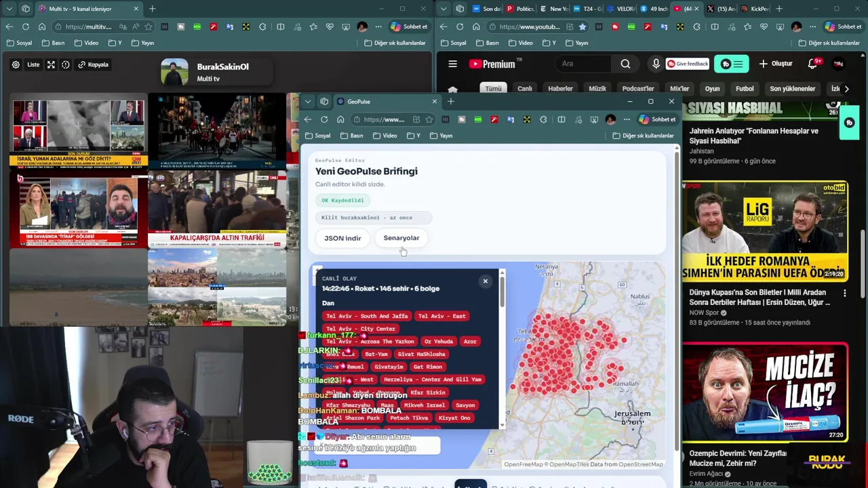868x488 pixels.
Task: Open new tab in Multi tv window
Action: click(152, 9)
